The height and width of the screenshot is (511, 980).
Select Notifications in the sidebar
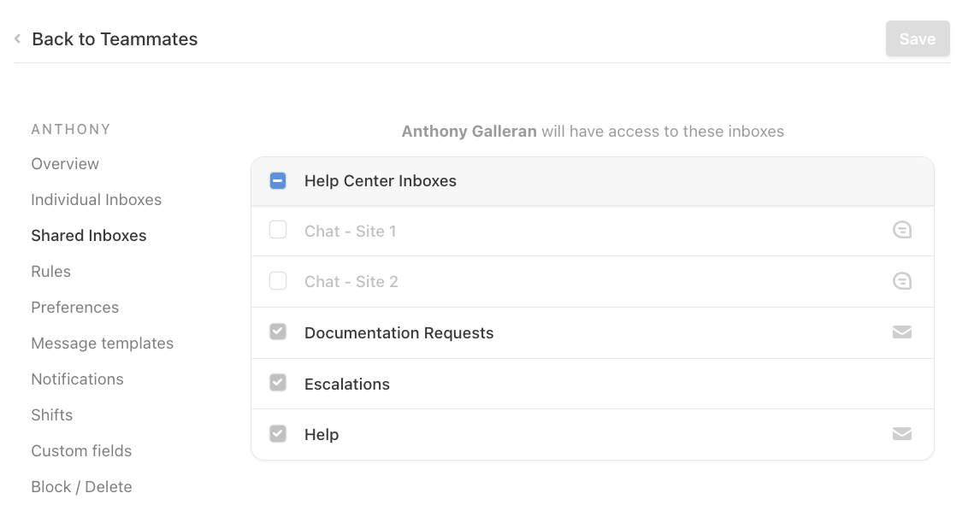77,379
